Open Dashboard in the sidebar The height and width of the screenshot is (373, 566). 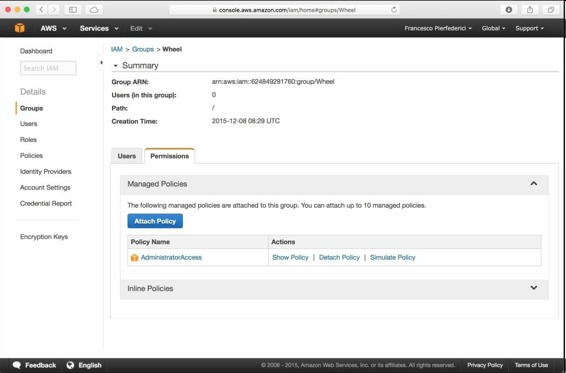click(x=36, y=51)
